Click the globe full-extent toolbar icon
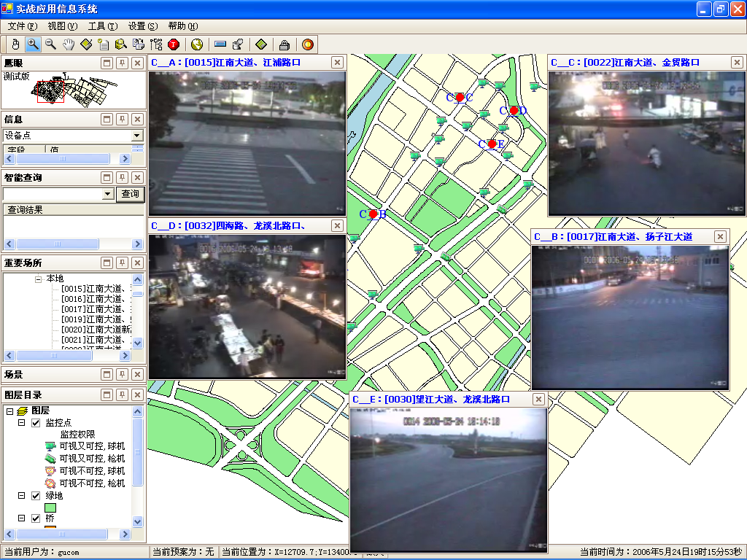Viewport: 747px width, 560px height. click(196, 44)
